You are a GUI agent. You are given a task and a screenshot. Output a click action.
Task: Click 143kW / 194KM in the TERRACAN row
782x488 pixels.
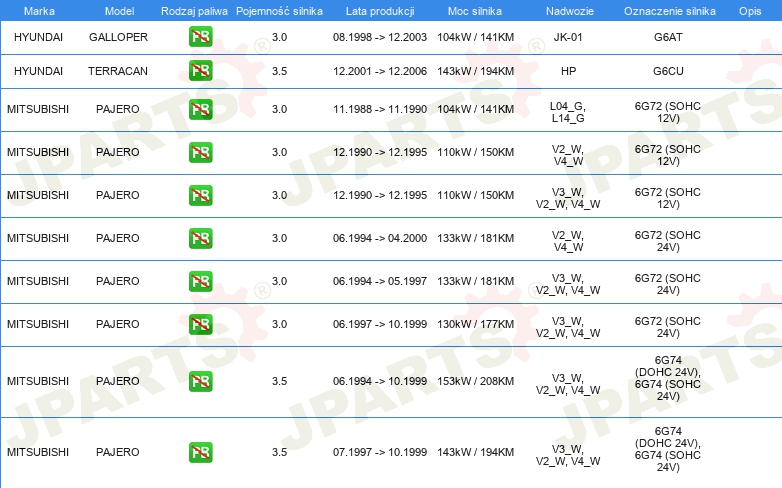[475, 71]
